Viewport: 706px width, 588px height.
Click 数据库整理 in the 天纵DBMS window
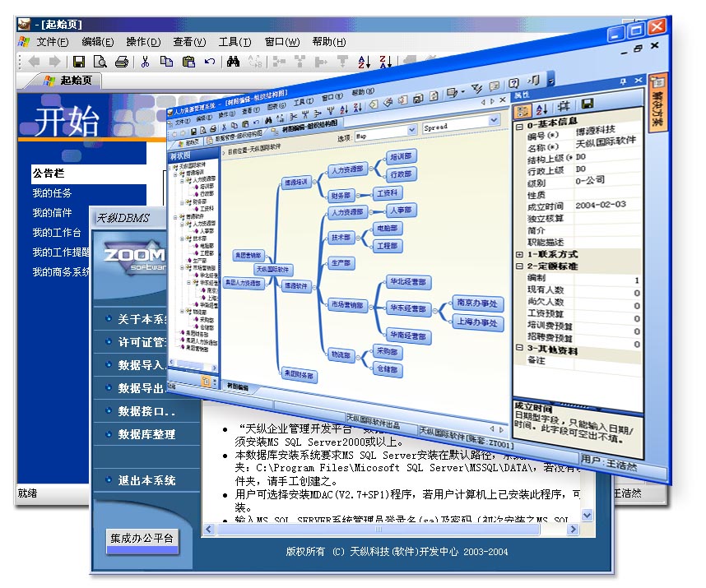coord(146,434)
